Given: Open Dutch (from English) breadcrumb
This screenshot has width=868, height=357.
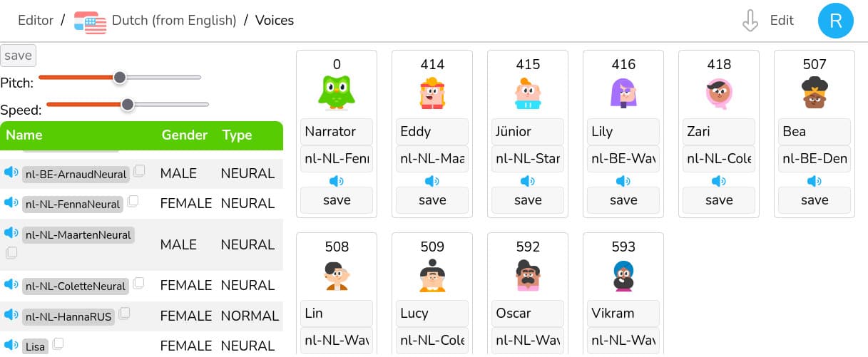Looking at the screenshot, I should pyautogui.click(x=174, y=21).
